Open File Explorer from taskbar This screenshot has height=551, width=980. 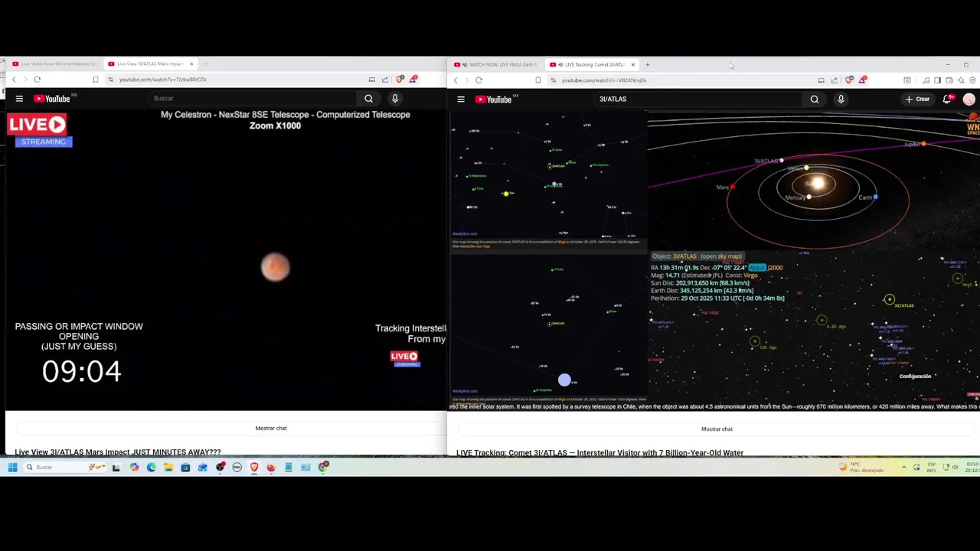point(168,467)
